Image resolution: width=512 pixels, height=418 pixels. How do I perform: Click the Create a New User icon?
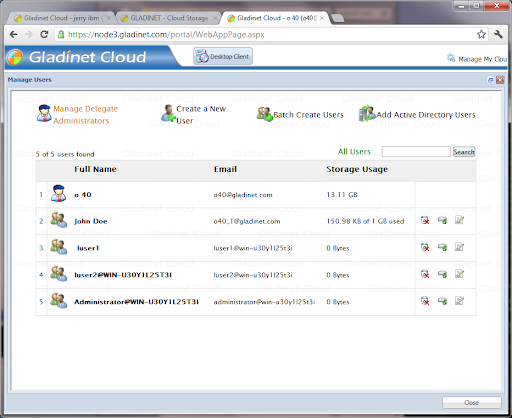(x=168, y=113)
